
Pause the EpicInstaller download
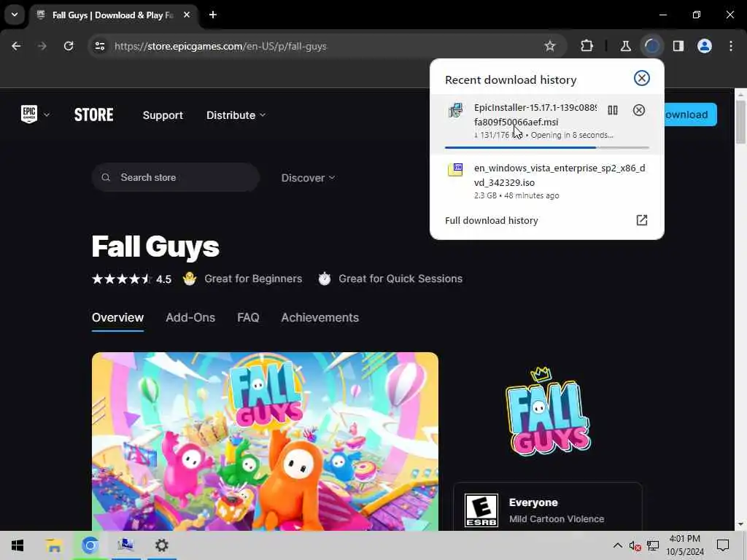(x=613, y=111)
